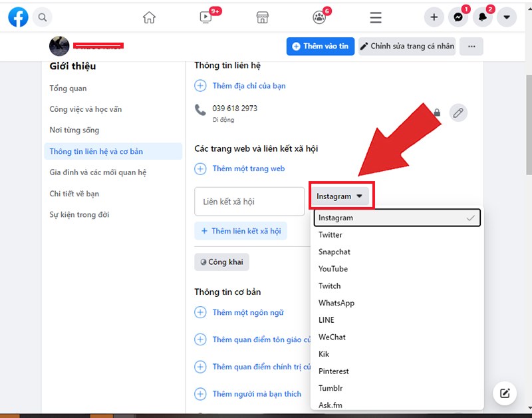Choose WeChat from the dropdown list
Viewport: 532px width, 418px height.
397,337
